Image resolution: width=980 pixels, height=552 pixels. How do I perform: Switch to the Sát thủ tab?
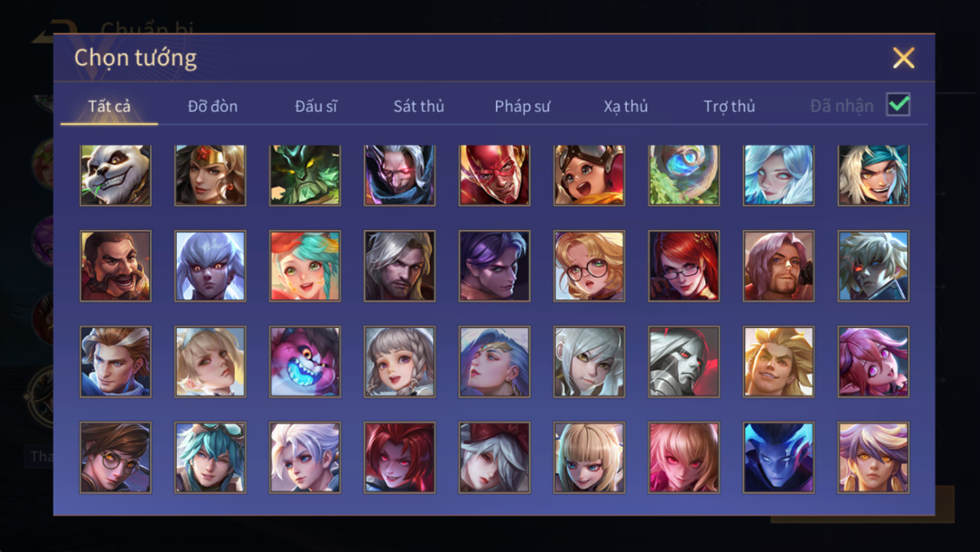tap(419, 106)
